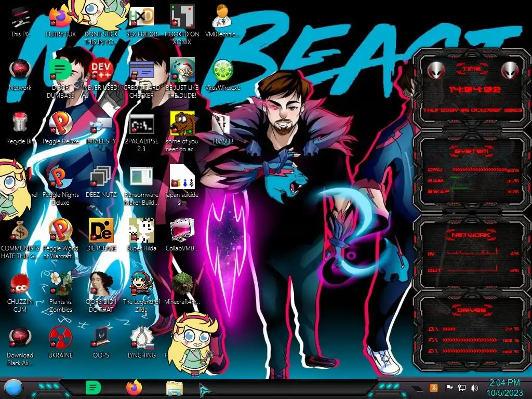Click the network OUT traffic graph

[472, 269]
